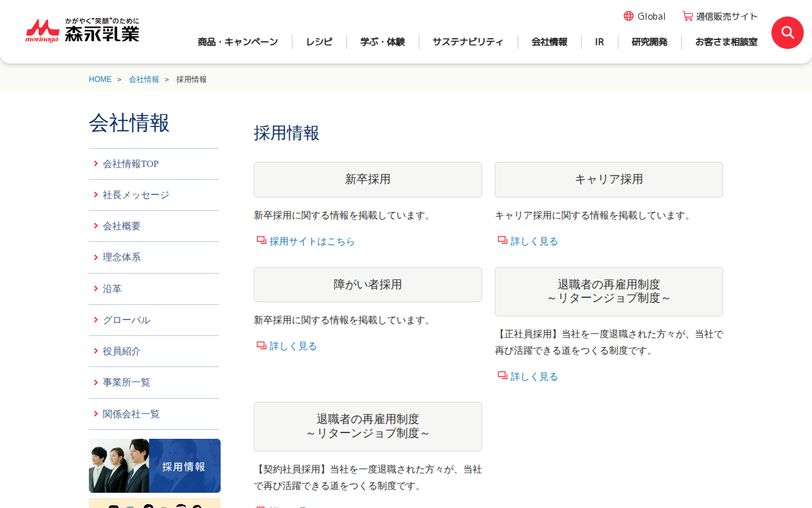Click the Morinaga Milk logo
Image resolution: width=812 pixels, height=508 pixels.
pyautogui.click(x=82, y=30)
